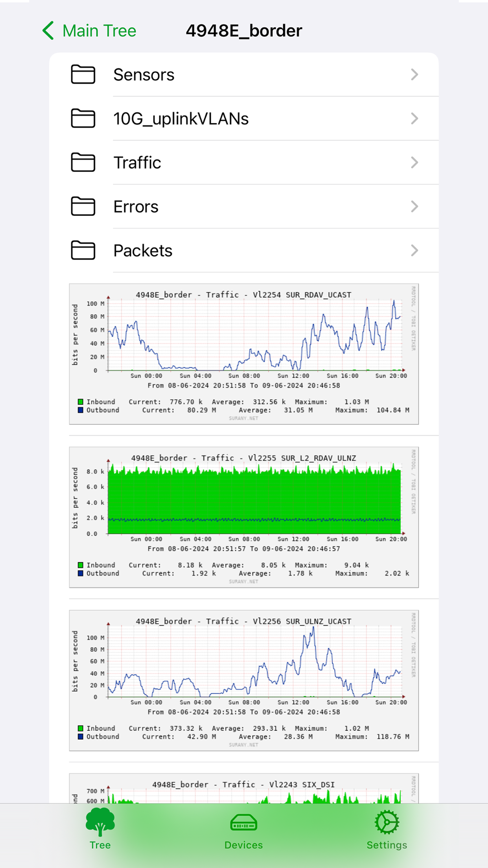Open the 10G_uplinkVLANs folder icon
Viewport: 488px width, 868px height.
click(x=83, y=119)
